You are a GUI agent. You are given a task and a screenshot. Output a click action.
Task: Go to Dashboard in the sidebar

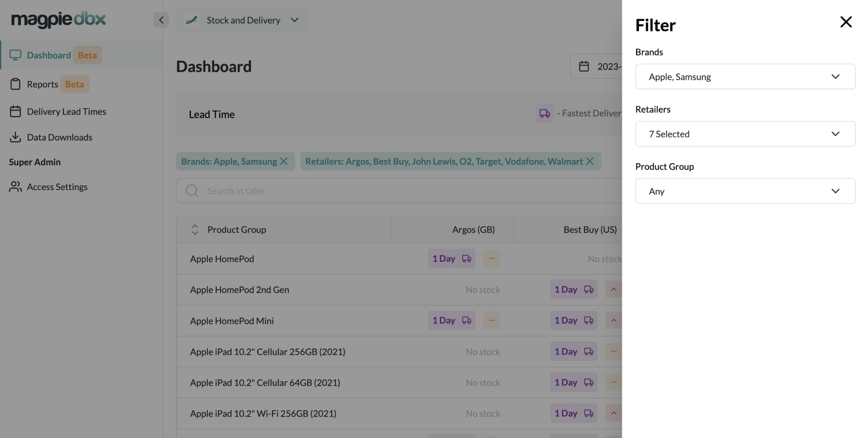coord(81,55)
